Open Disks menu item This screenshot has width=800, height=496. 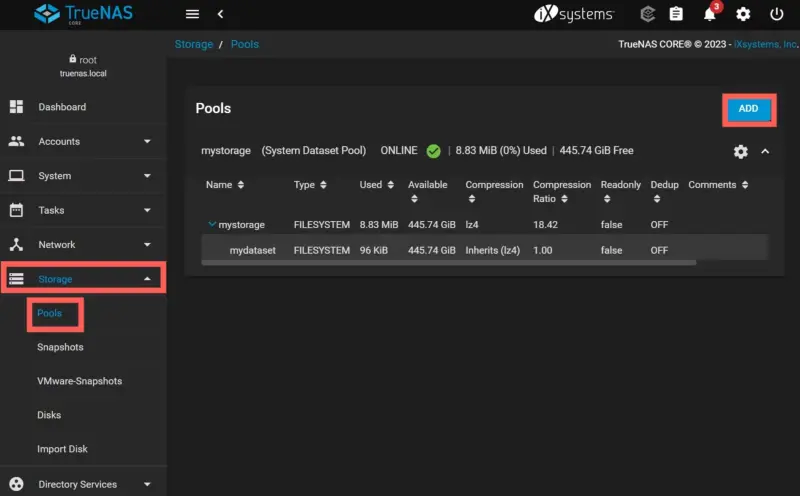tap(49, 415)
